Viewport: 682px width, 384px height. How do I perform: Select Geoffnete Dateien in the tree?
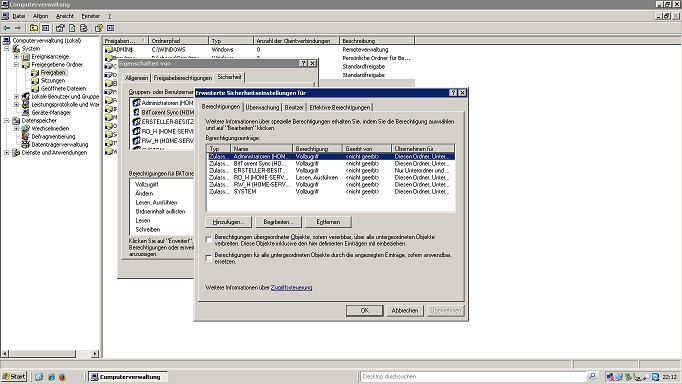(64, 89)
